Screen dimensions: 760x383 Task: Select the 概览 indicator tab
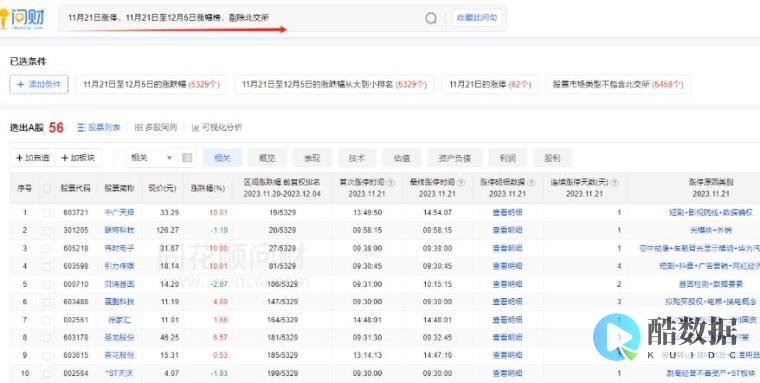(267, 158)
